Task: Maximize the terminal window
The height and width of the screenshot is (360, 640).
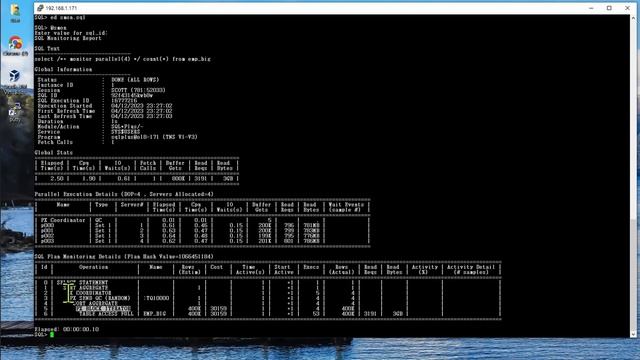Action: point(609,8)
